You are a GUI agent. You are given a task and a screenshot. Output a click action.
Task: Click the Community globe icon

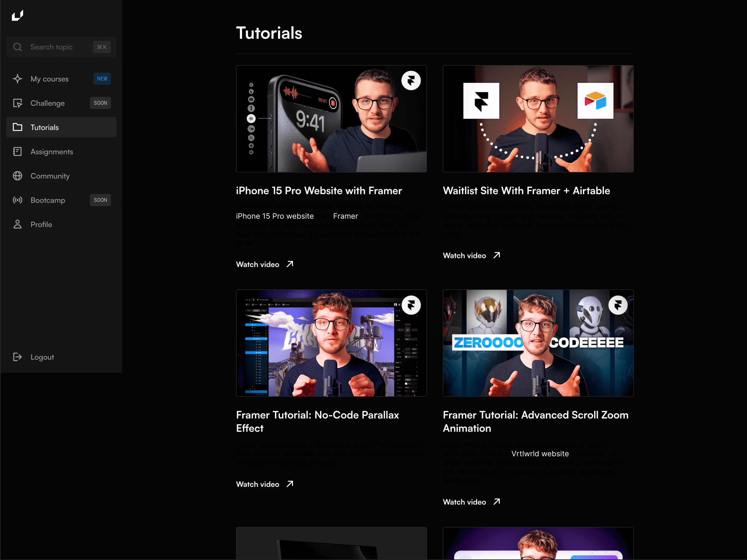tap(17, 176)
